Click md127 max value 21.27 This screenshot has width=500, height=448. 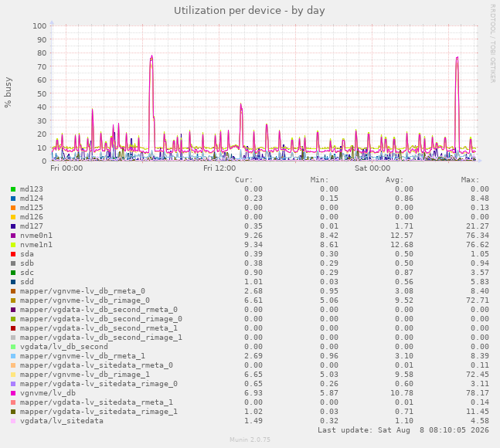(x=478, y=226)
